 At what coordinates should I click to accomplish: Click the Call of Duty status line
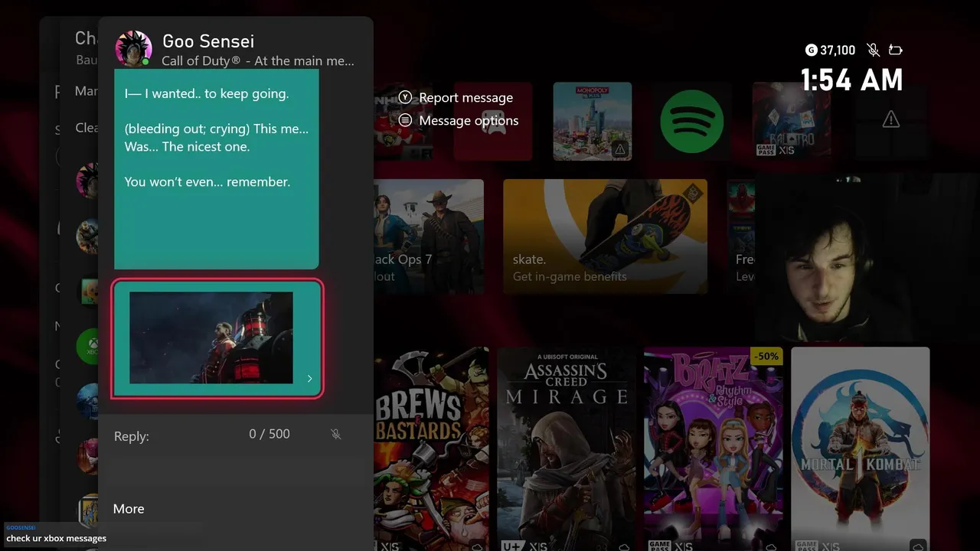[x=258, y=60]
